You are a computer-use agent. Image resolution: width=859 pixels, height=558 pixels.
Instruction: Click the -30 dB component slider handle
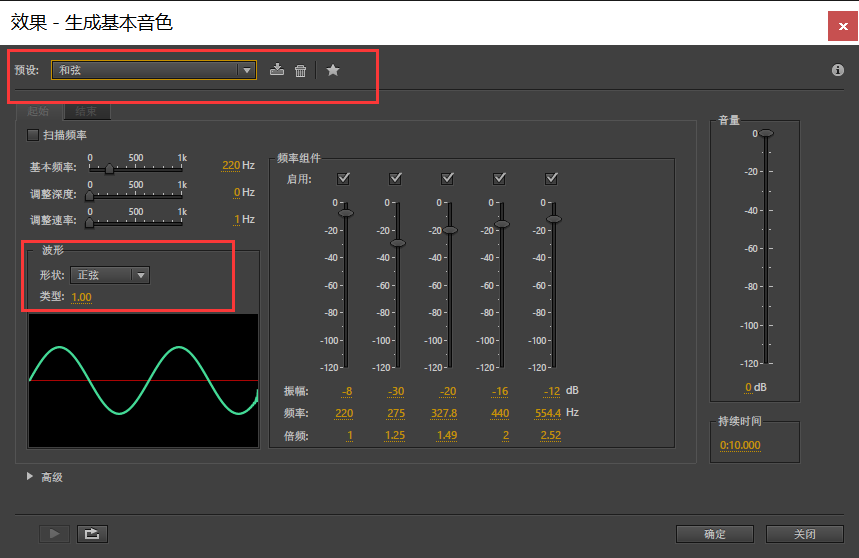pos(398,243)
